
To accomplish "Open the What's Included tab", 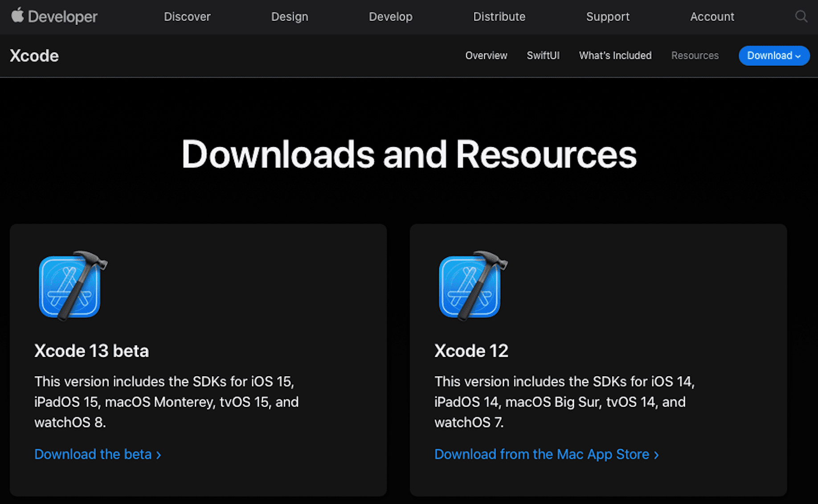I will pos(615,56).
